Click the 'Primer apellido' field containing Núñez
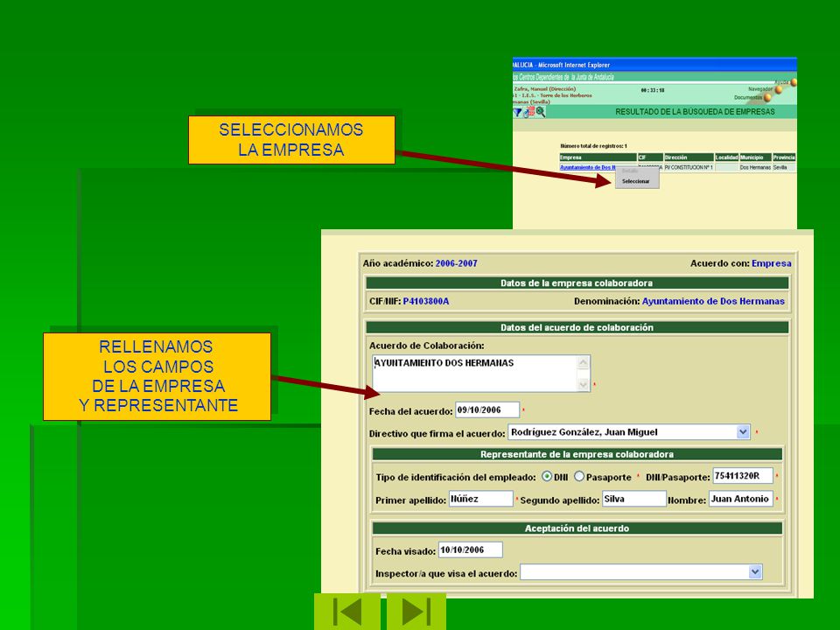Screen dimensions: 840x630 pyautogui.click(x=480, y=499)
